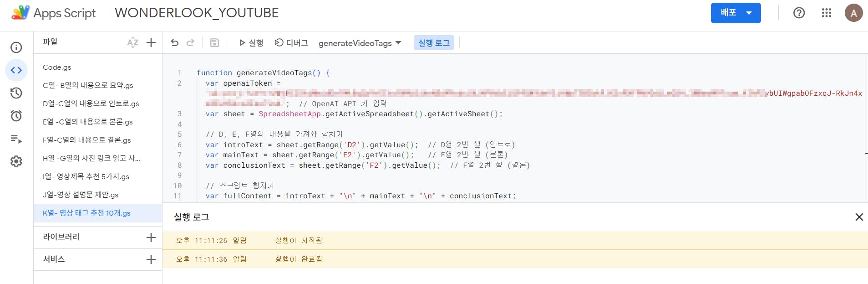This screenshot has width=868, height=284.
Task: Add a library with the plus icon
Action: (x=151, y=238)
